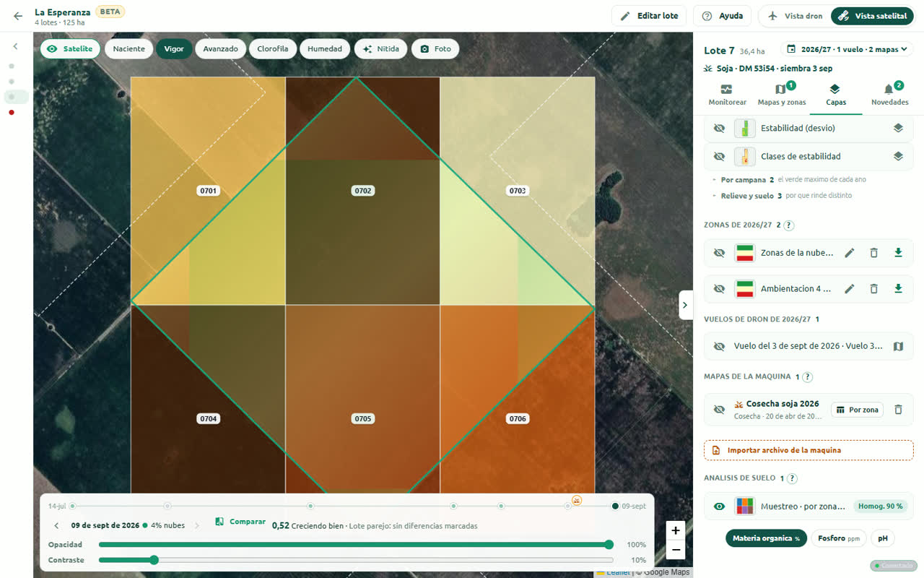Screen dimensions: 924x578
Task: Open map icon for Vuelo del 3 de sept
Action: tap(898, 346)
